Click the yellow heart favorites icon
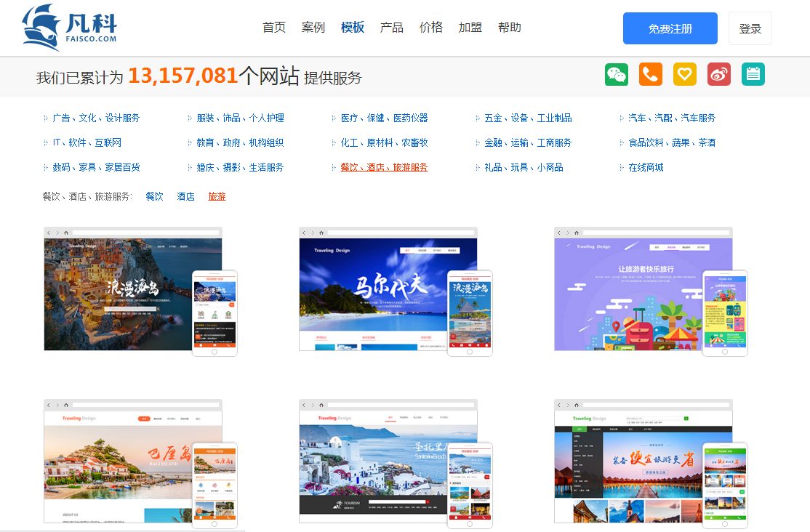The height and width of the screenshot is (532, 810). tap(685, 74)
